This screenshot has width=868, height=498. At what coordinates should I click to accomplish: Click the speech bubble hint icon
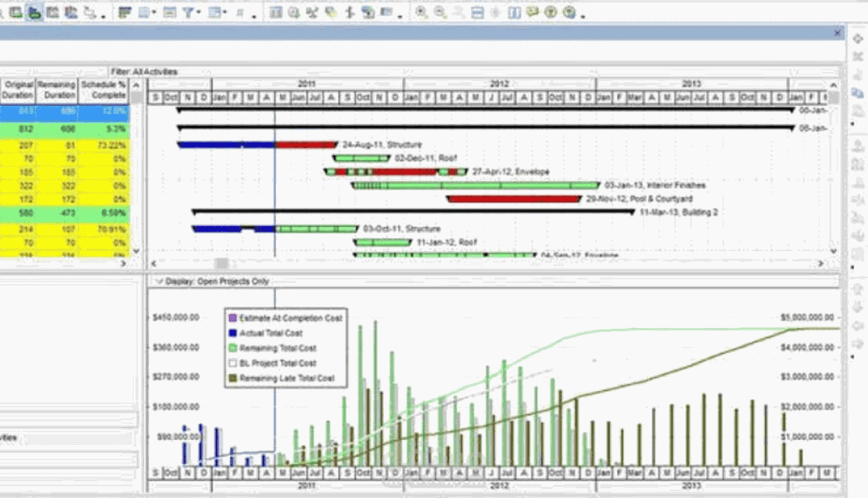tap(532, 12)
